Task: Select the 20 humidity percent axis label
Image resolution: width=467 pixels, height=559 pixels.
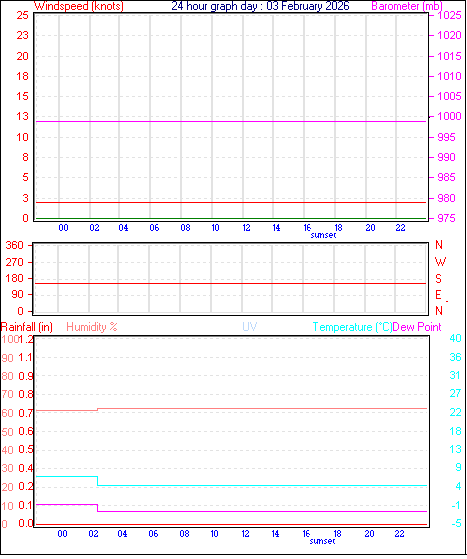Action: pyautogui.click(x=7, y=487)
